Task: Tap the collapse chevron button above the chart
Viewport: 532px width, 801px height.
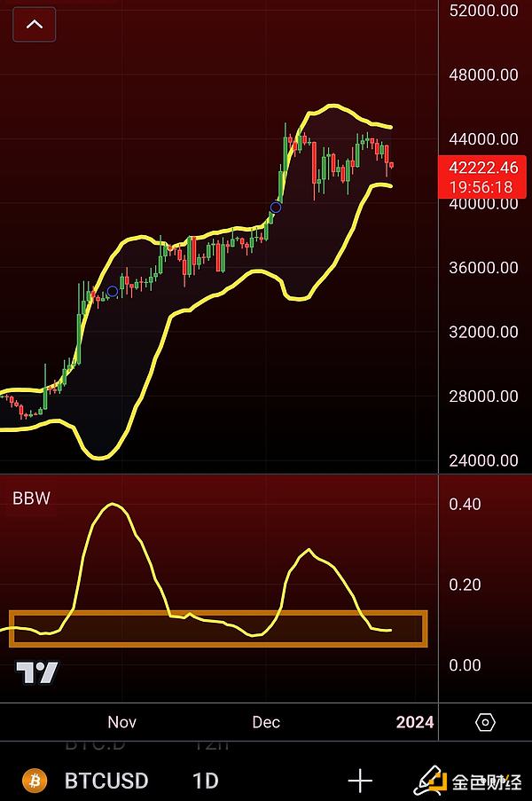Action: (x=35, y=25)
